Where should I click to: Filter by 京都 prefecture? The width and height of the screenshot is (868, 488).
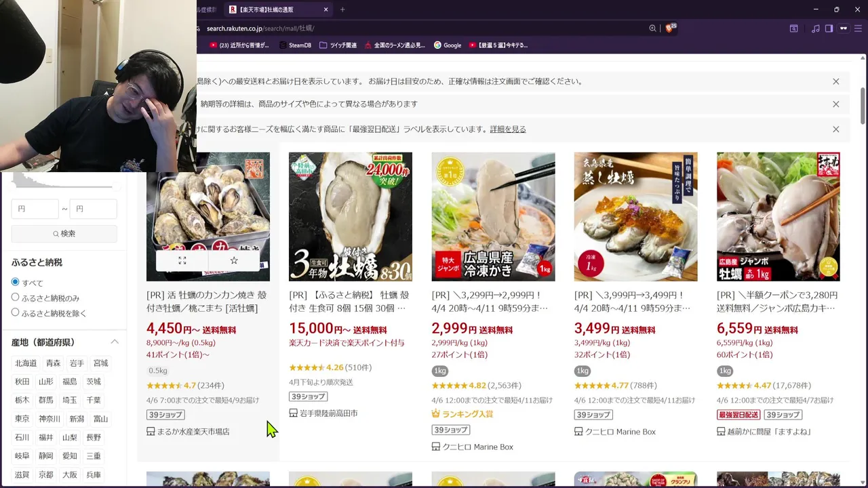pos(46,475)
